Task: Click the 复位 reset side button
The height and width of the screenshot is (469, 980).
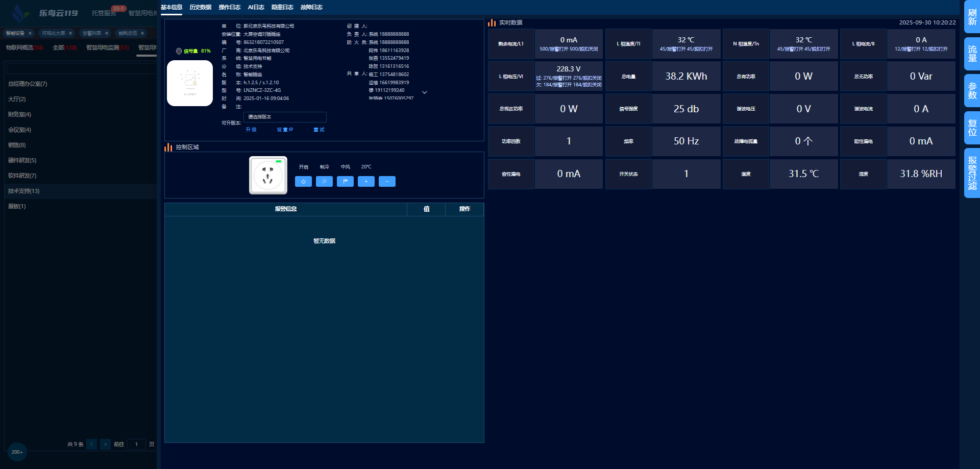Action: point(972,128)
